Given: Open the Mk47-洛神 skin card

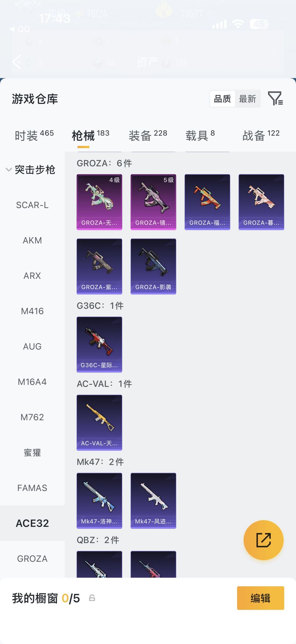Looking at the screenshot, I should pyautogui.click(x=99, y=501).
